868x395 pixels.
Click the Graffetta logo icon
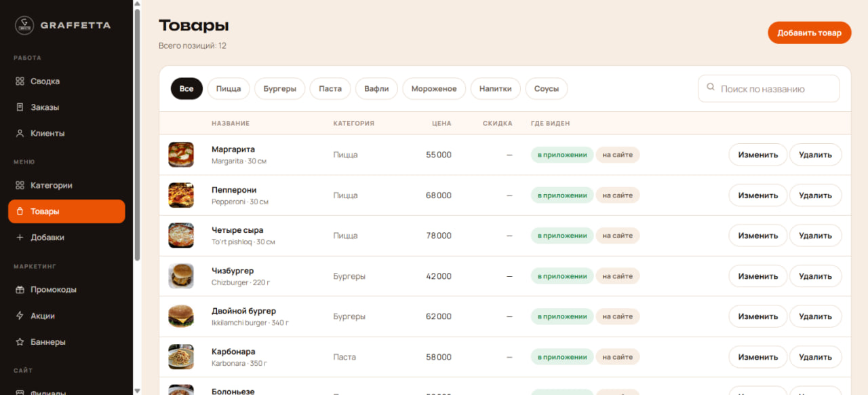(x=24, y=25)
